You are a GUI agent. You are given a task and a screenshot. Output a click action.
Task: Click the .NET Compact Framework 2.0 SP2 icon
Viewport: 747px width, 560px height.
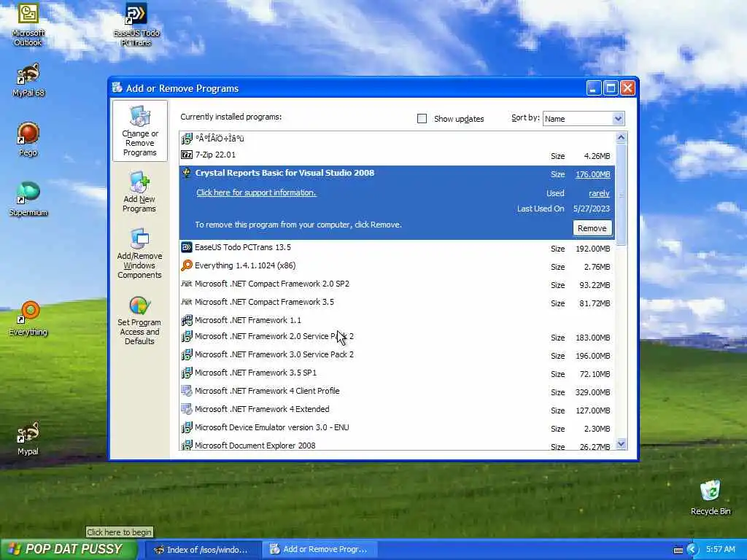(187, 284)
